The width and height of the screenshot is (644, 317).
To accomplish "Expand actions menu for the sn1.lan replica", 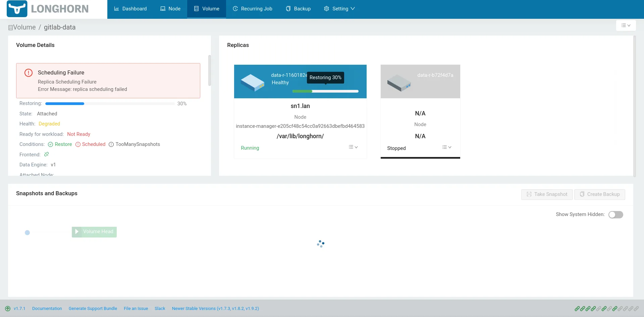I will 353,147.
